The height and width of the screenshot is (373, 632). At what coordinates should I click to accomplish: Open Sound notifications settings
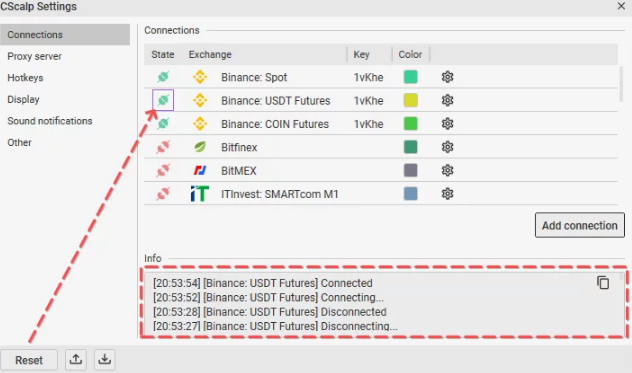50,121
